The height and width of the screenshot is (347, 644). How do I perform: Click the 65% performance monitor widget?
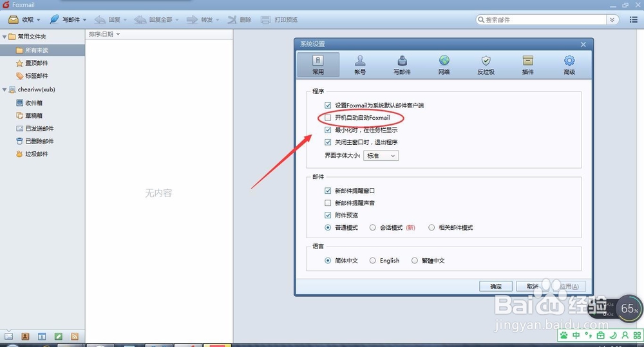click(629, 309)
